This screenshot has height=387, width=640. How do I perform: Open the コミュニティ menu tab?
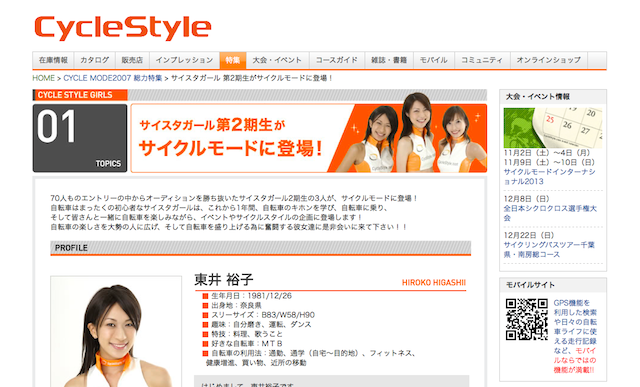coord(482,60)
